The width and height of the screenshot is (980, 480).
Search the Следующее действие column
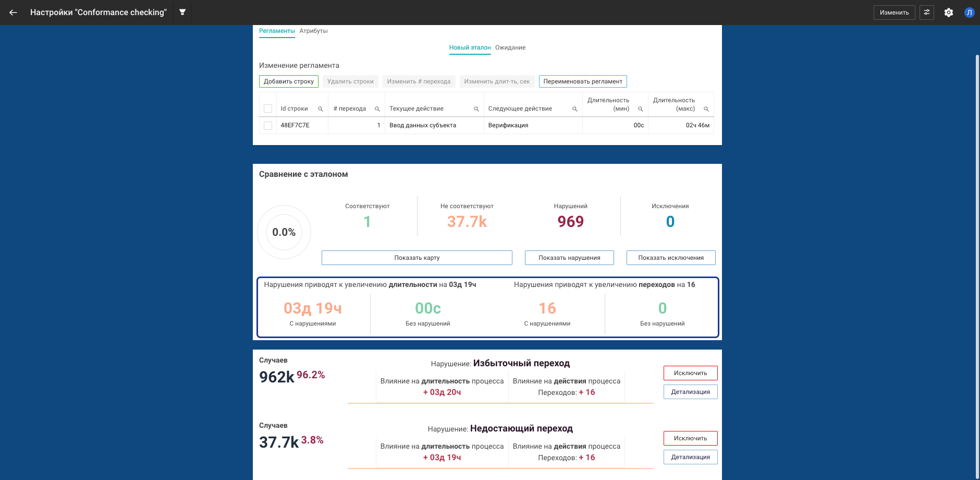pyautogui.click(x=574, y=109)
